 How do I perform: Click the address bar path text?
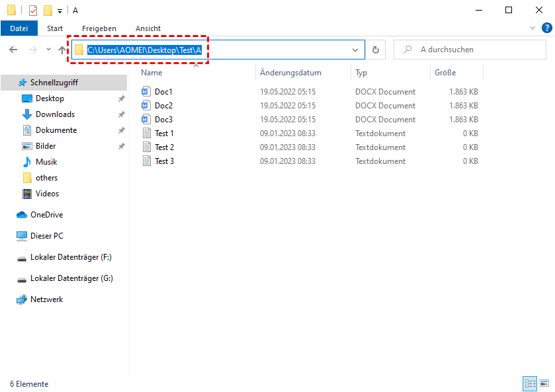pyautogui.click(x=144, y=50)
